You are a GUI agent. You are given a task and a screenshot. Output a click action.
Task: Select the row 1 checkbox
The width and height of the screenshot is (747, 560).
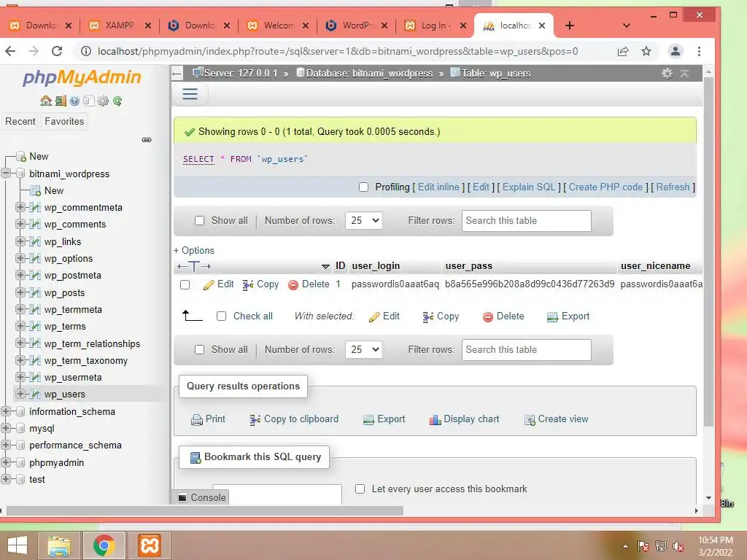click(185, 285)
